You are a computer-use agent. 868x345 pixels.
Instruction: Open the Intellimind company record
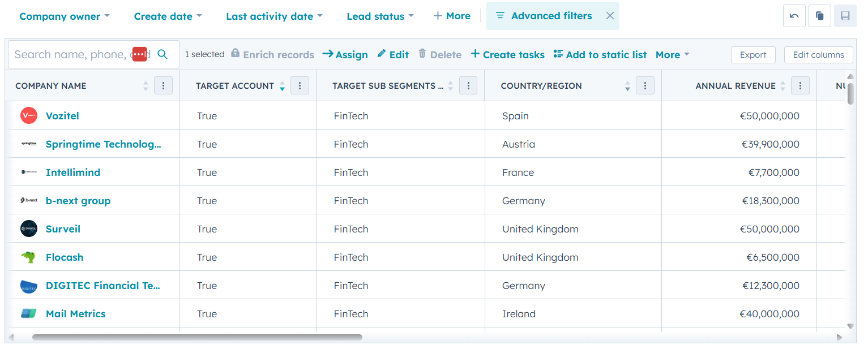[73, 172]
